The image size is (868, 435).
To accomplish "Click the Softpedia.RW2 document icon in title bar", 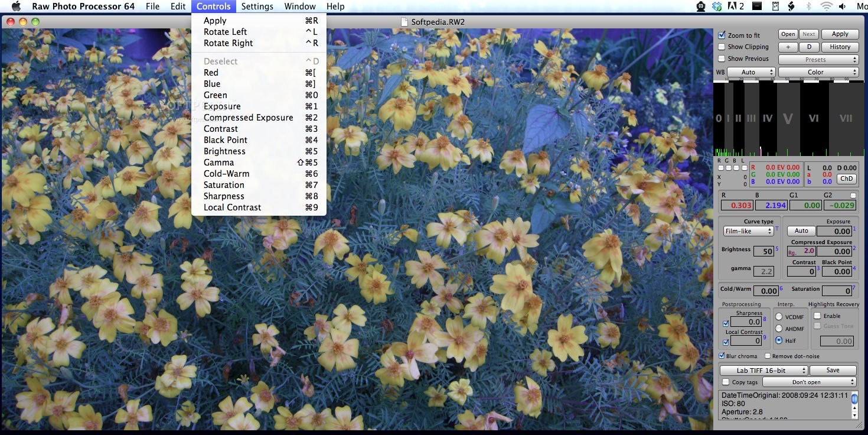I will coord(404,22).
